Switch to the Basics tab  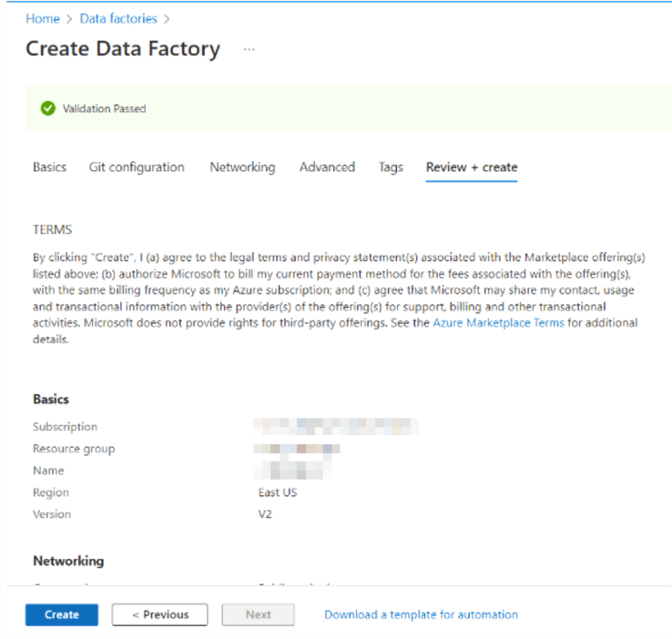point(50,167)
